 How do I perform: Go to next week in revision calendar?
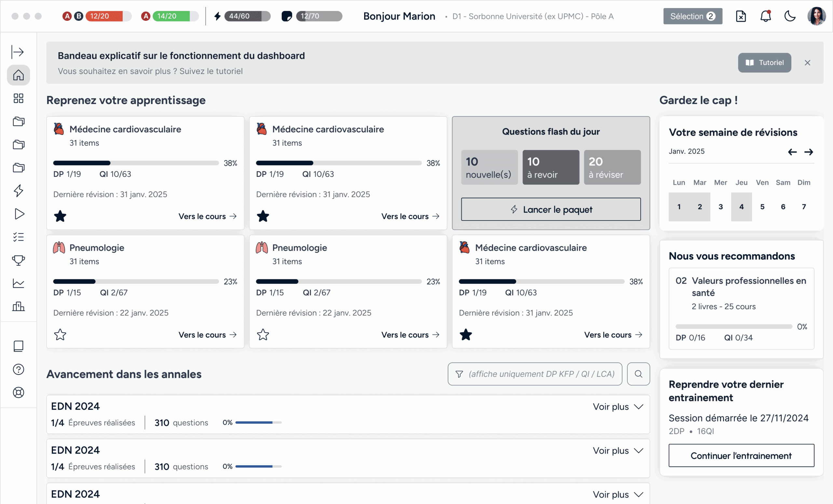pyautogui.click(x=809, y=152)
